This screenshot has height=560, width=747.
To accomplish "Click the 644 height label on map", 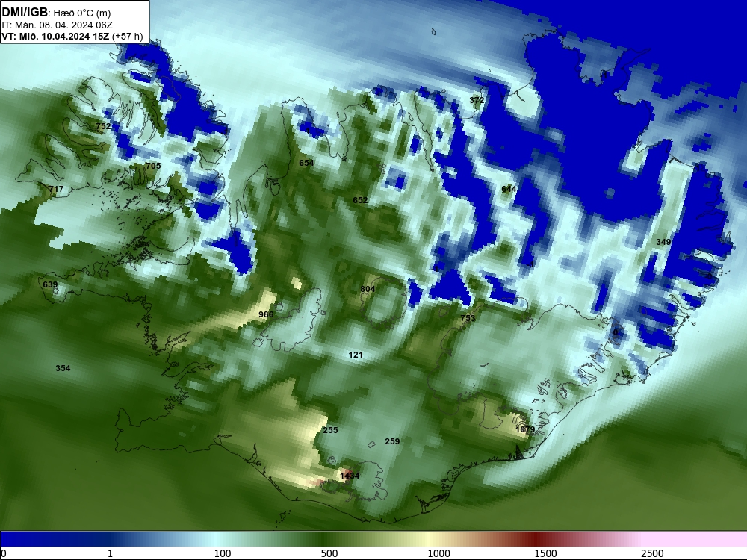I will pos(509,189).
